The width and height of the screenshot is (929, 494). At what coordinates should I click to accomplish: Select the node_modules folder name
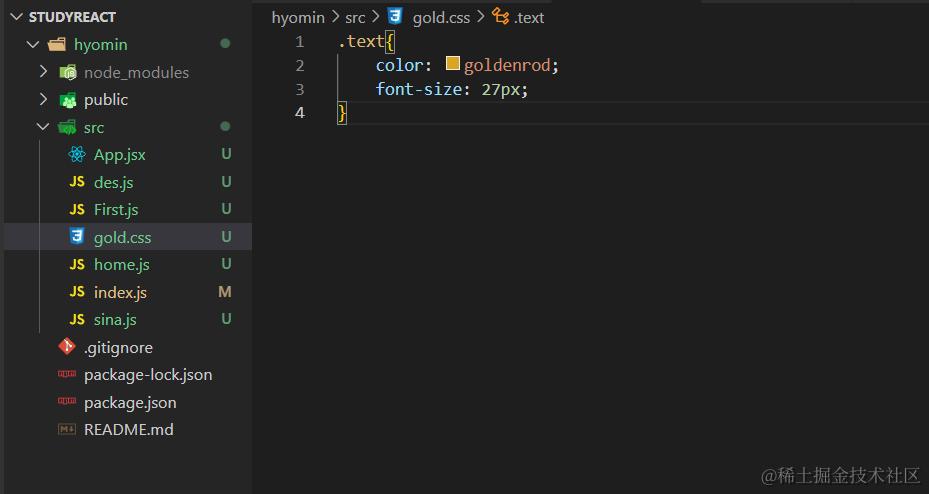coord(136,73)
